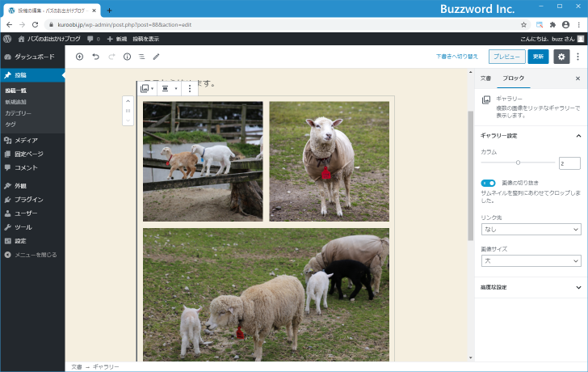Open block navigation list view
Image resolution: width=588 pixels, height=372 pixels.
tap(141, 57)
